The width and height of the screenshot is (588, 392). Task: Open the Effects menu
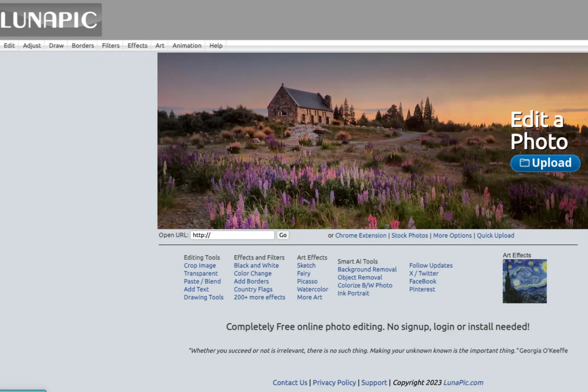(x=137, y=46)
